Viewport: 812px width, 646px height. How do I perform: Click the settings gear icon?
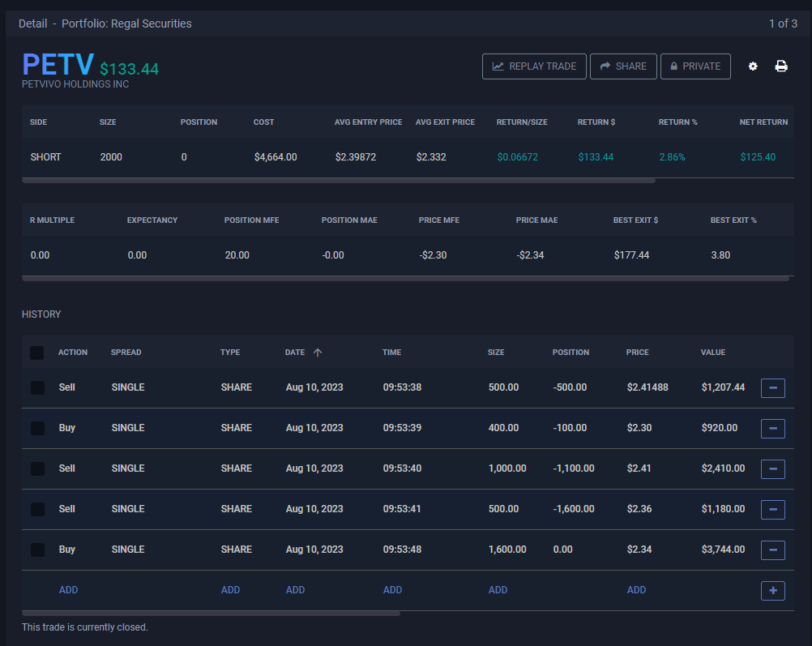coord(753,66)
